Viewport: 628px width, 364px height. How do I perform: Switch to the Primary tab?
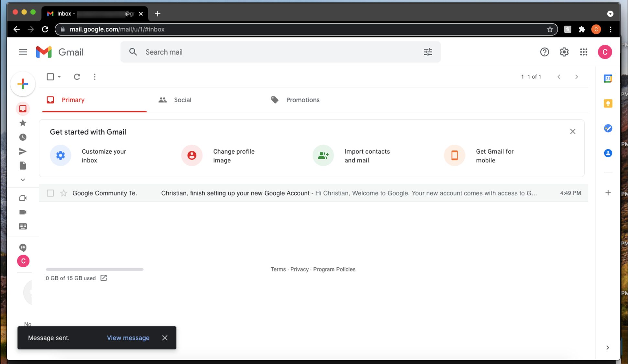click(x=94, y=100)
